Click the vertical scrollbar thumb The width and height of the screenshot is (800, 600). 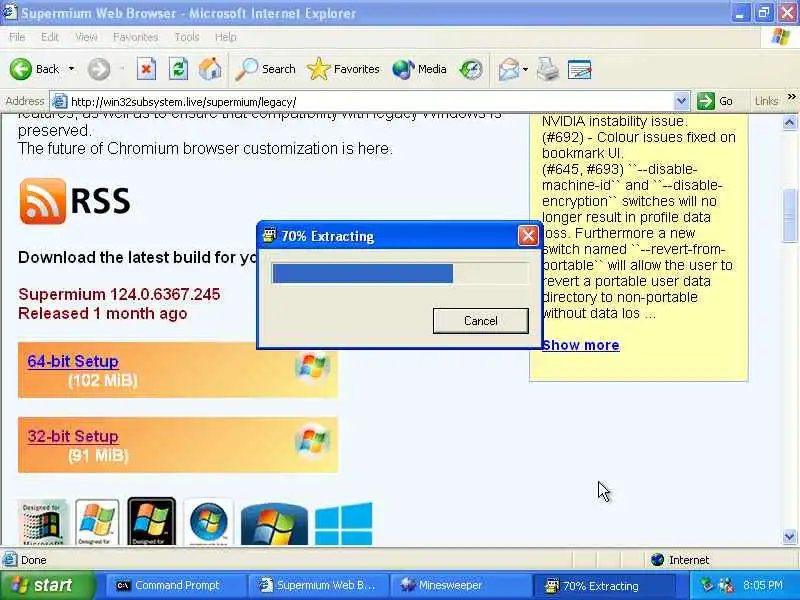[789, 215]
